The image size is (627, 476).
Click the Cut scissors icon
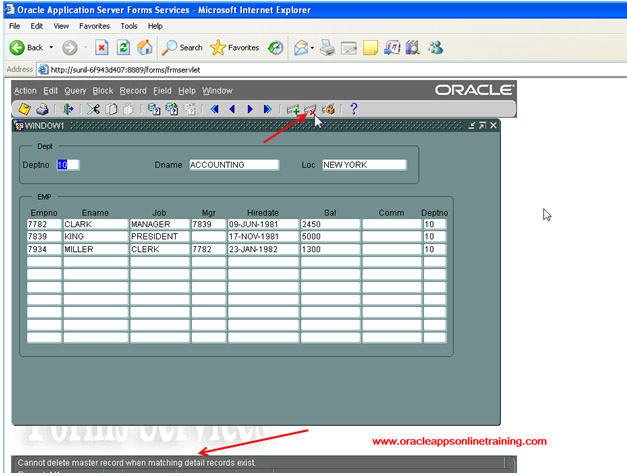tap(93, 109)
